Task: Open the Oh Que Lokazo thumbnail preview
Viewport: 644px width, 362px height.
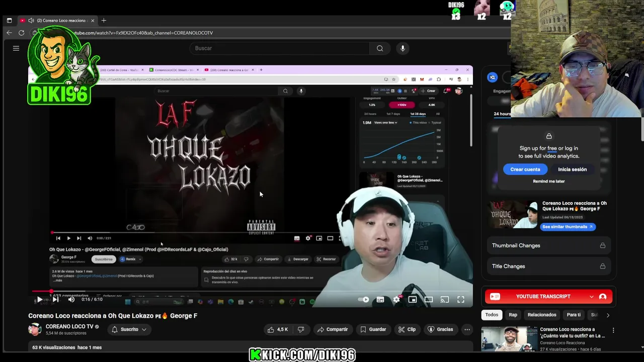Action: (x=514, y=215)
